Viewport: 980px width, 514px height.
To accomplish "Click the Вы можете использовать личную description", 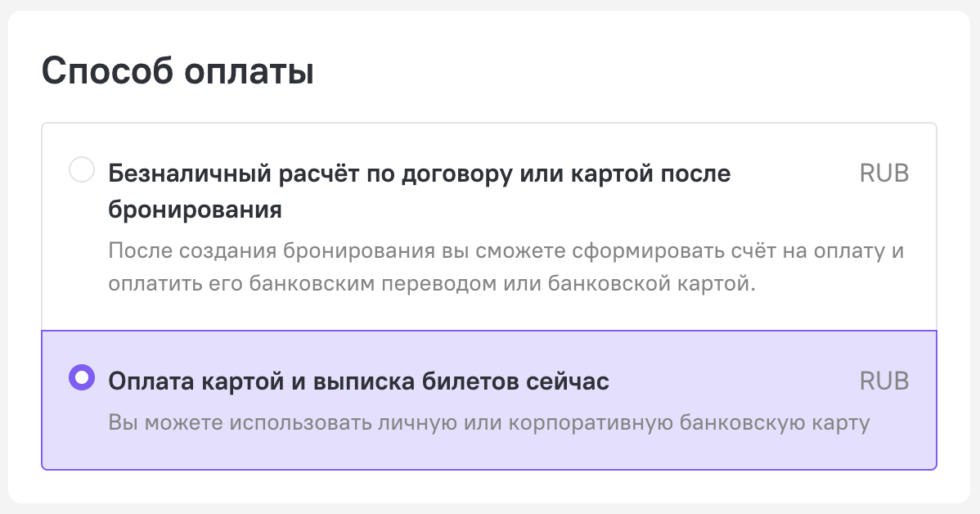I will click(x=488, y=422).
